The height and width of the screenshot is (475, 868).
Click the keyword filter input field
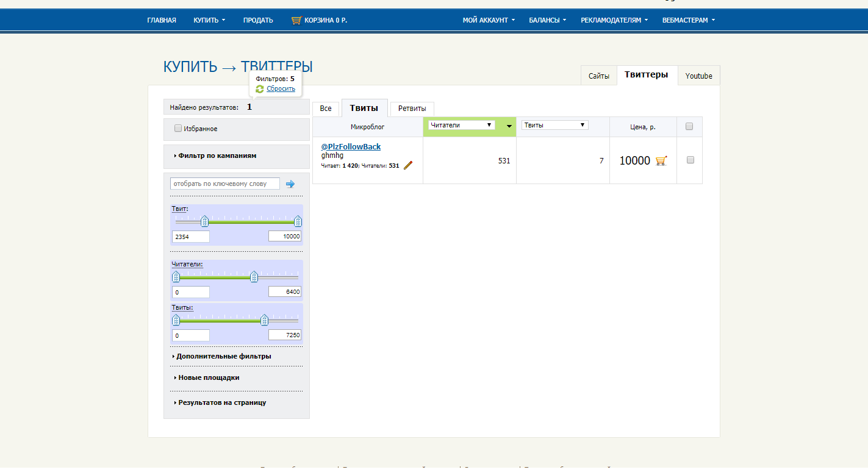tap(225, 184)
